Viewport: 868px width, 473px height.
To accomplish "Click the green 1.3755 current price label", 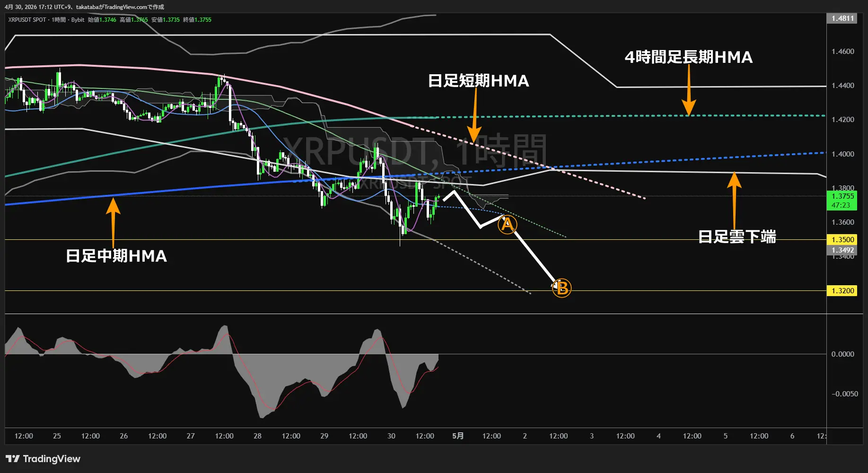I will pyautogui.click(x=843, y=196).
